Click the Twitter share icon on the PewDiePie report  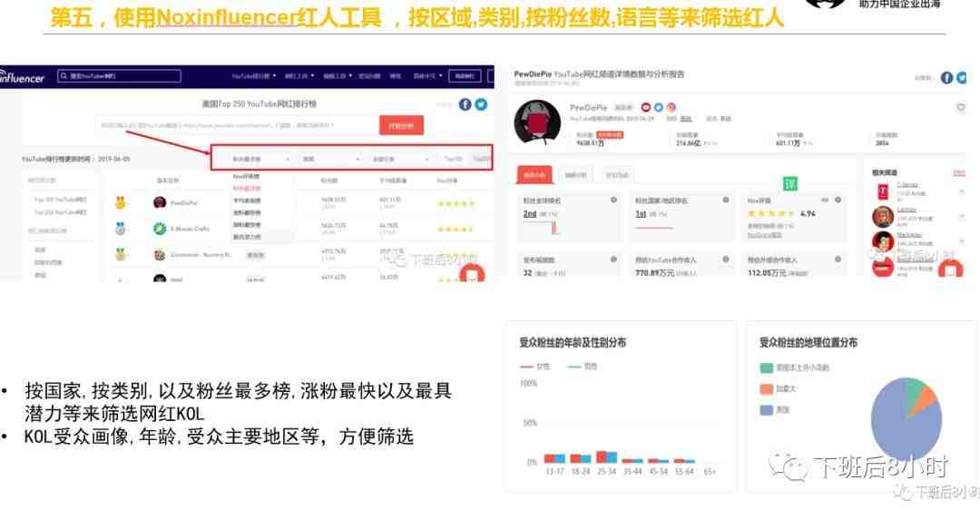962,77
